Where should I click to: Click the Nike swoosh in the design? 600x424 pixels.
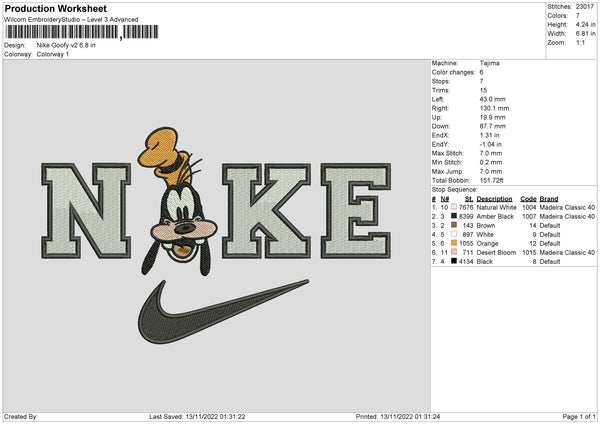click(x=223, y=311)
